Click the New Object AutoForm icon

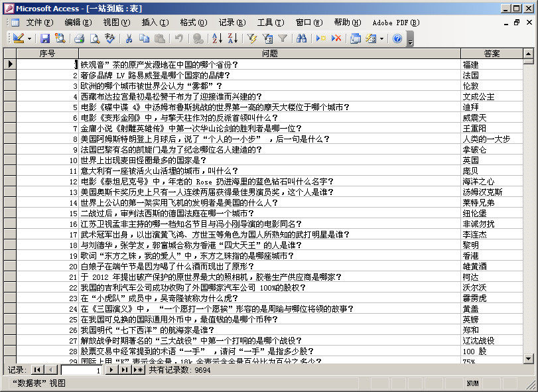click(x=371, y=38)
